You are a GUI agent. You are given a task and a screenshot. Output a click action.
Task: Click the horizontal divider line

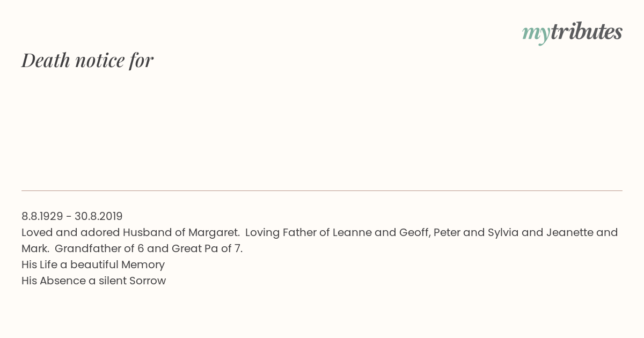[322, 190]
